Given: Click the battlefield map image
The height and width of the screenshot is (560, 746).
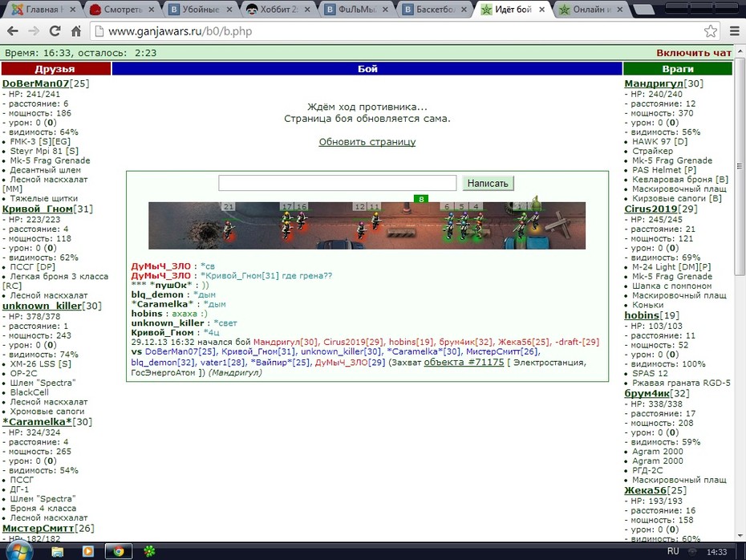Looking at the screenshot, I should [x=367, y=225].
